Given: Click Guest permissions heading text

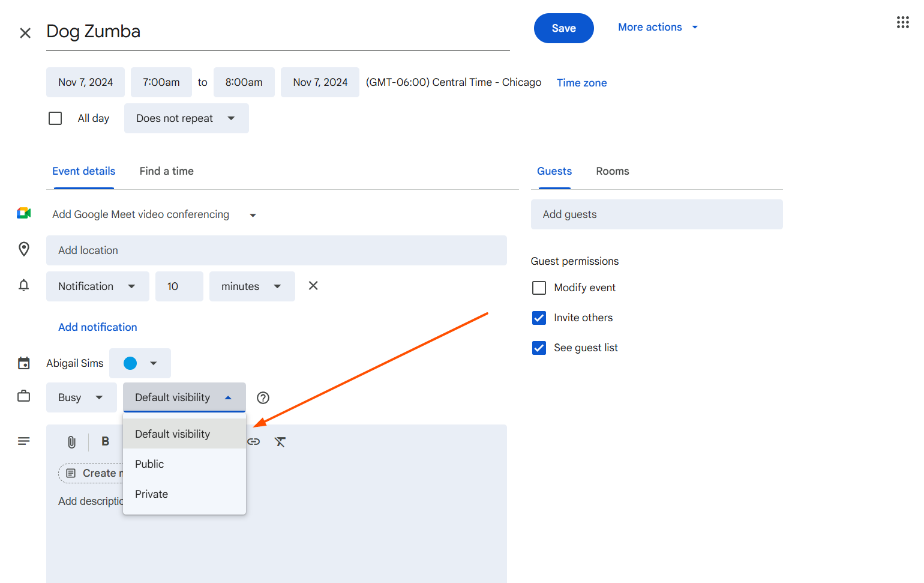Looking at the screenshot, I should pos(575,261).
